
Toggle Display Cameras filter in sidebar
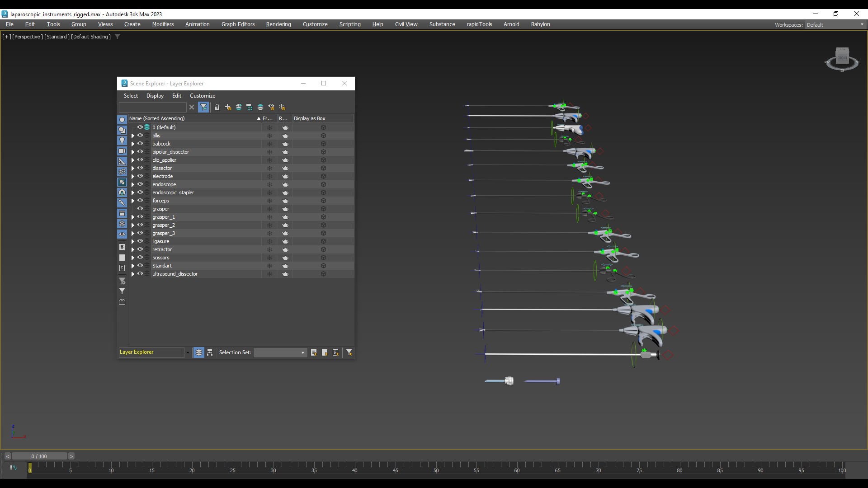click(x=122, y=151)
